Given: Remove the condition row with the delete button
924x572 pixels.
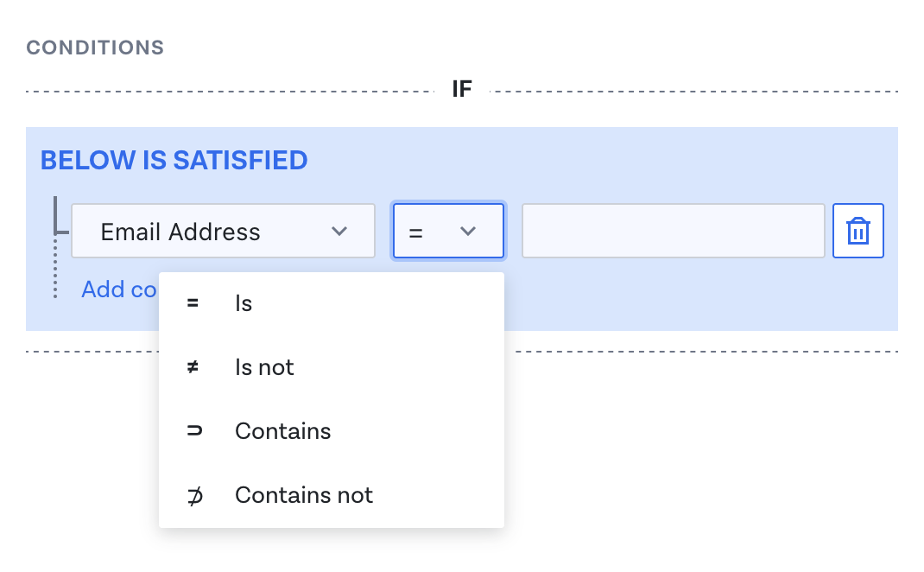Looking at the screenshot, I should coord(858,231).
